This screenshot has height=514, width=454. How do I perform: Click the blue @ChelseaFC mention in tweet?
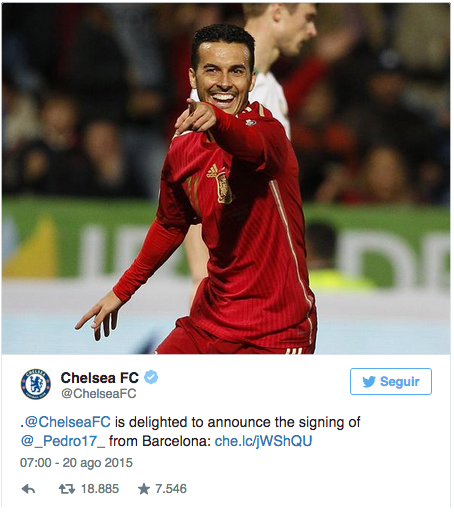point(68,422)
